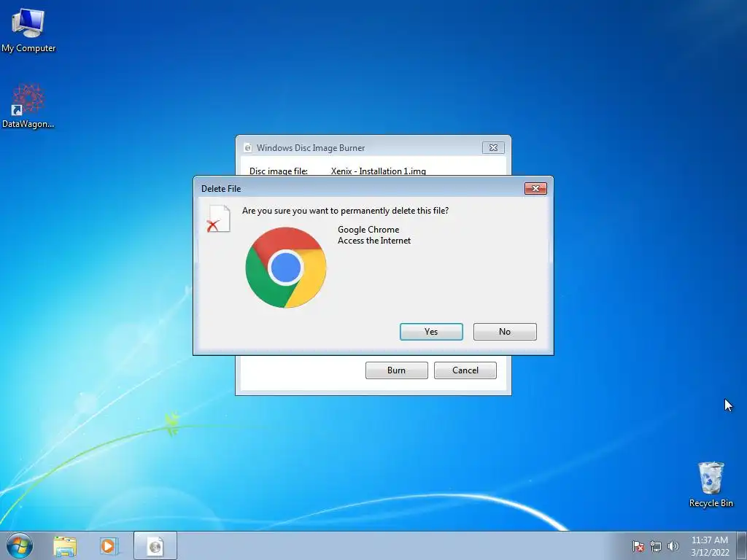Click the Google Chrome logo thumbnail
747x560 pixels.
pos(286,268)
